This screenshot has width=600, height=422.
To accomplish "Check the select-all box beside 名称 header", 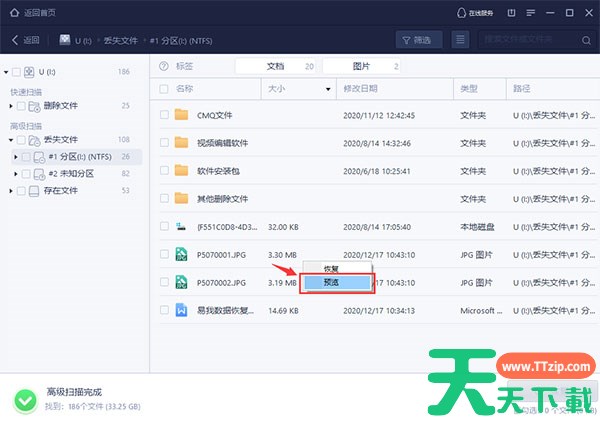I will point(164,89).
